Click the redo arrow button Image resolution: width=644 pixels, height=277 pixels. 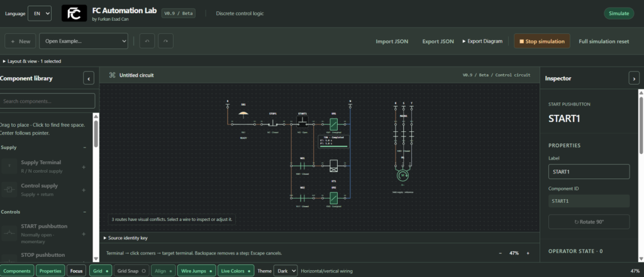tap(165, 41)
